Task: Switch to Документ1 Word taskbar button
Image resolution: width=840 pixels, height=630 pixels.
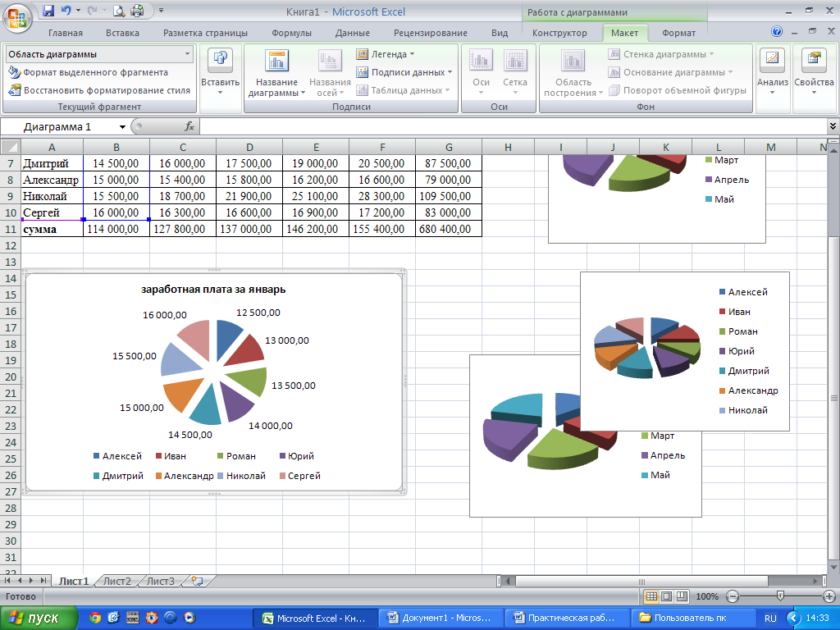Action: (441, 619)
